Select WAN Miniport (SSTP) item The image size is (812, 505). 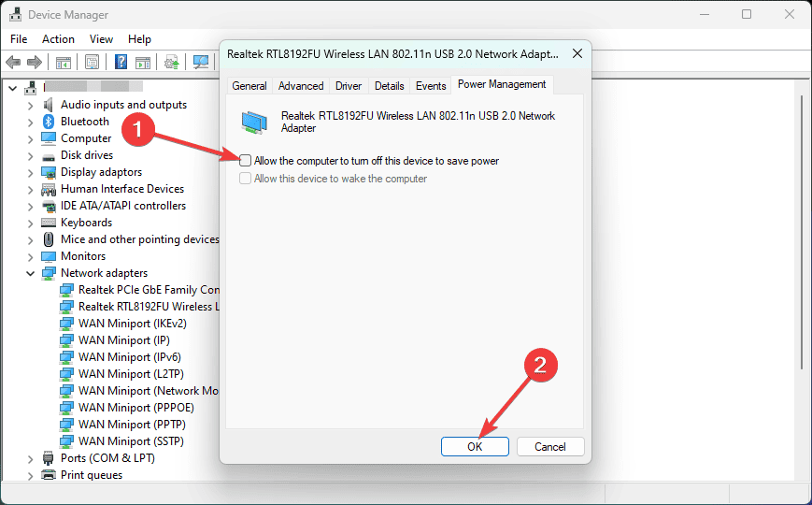(131, 441)
